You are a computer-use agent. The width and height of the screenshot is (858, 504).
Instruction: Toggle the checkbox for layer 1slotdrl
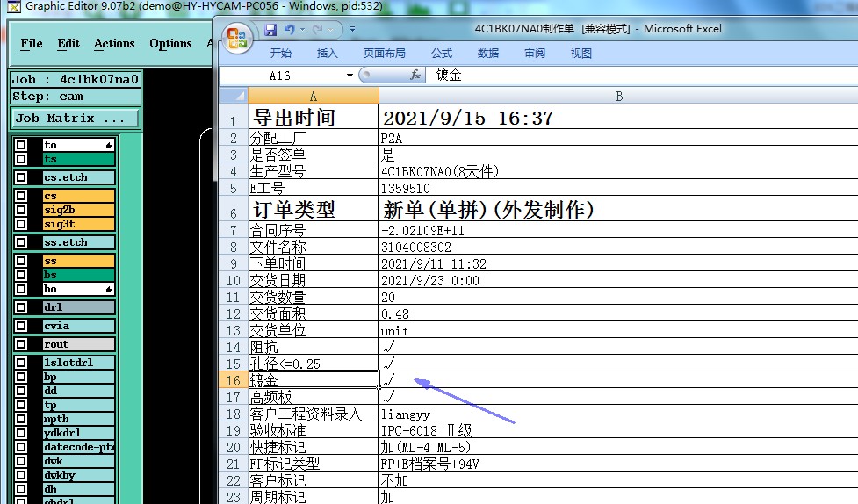(21, 363)
